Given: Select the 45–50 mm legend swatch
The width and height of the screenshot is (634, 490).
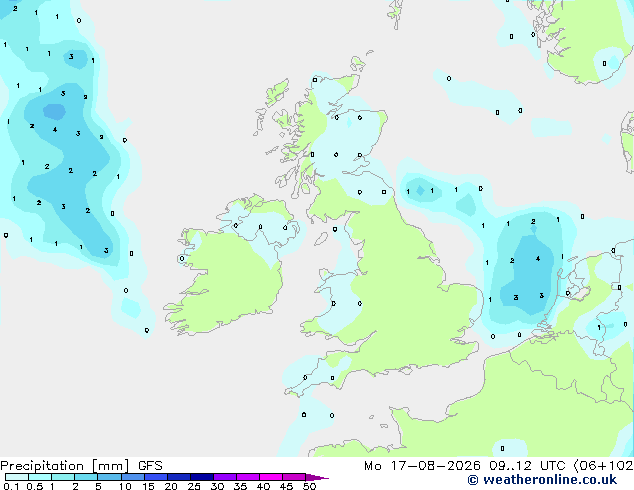Looking at the screenshot, I should pyautogui.click(x=294, y=477).
